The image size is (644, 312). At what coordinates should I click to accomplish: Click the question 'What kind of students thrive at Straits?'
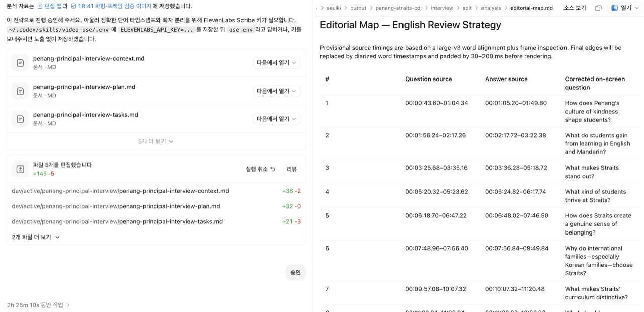point(595,196)
